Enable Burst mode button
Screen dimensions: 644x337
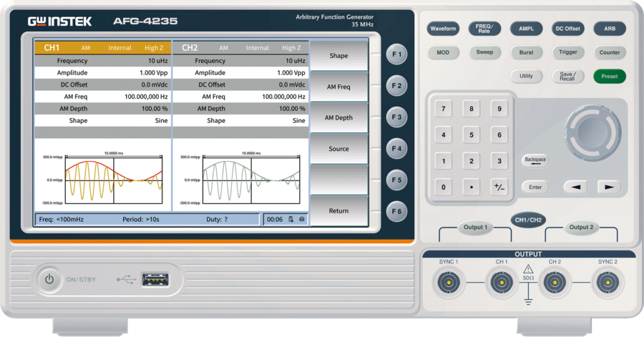[x=526, y=52]
